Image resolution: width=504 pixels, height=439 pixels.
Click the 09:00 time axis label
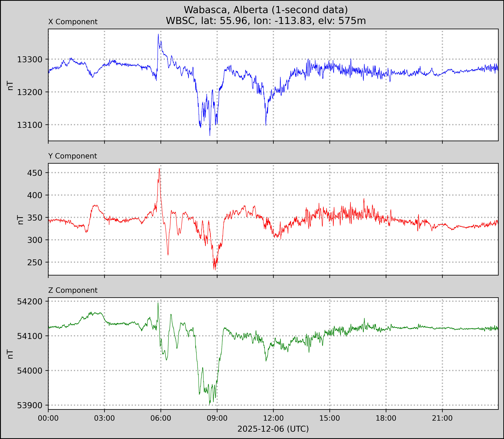(x=217, y=418)
